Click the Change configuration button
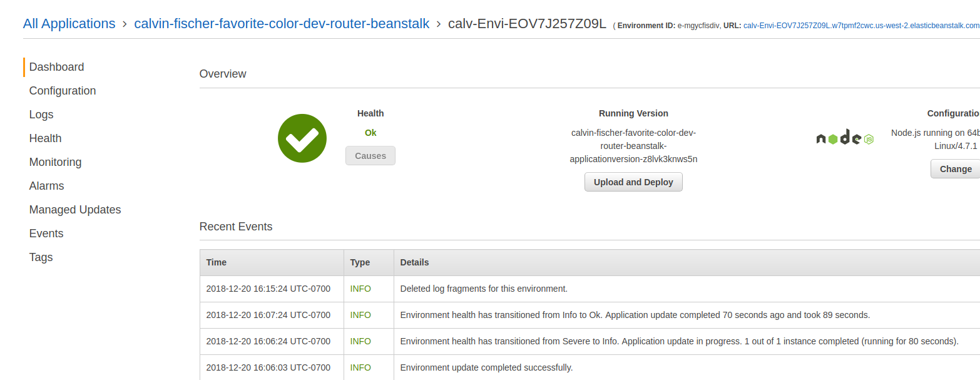This screenshot has width=980, height=380. tap(956, 169)
